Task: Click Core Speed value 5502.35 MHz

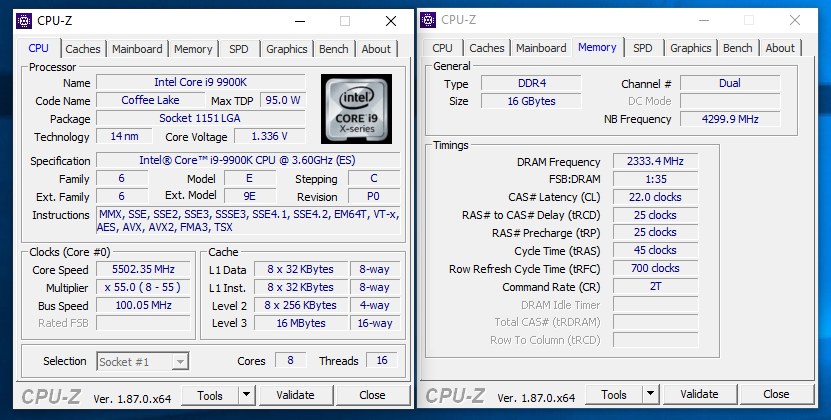Action: (x=143, y=269)
